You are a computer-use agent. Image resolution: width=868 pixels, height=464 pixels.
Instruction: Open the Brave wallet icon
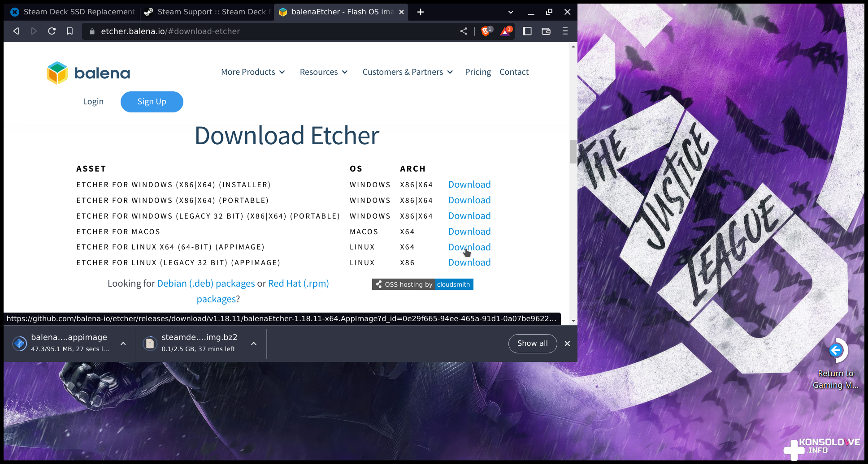[546, 31]
